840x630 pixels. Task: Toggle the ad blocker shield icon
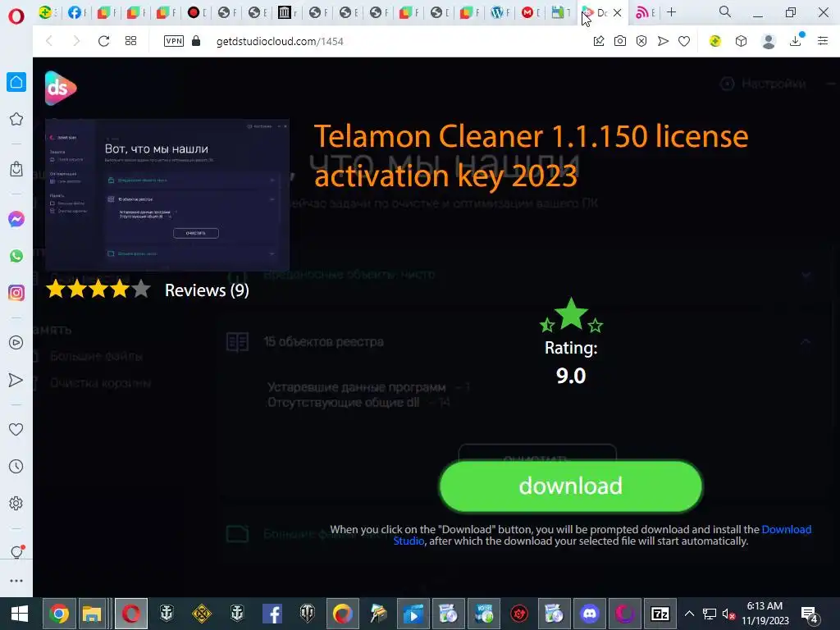[641, 41]
